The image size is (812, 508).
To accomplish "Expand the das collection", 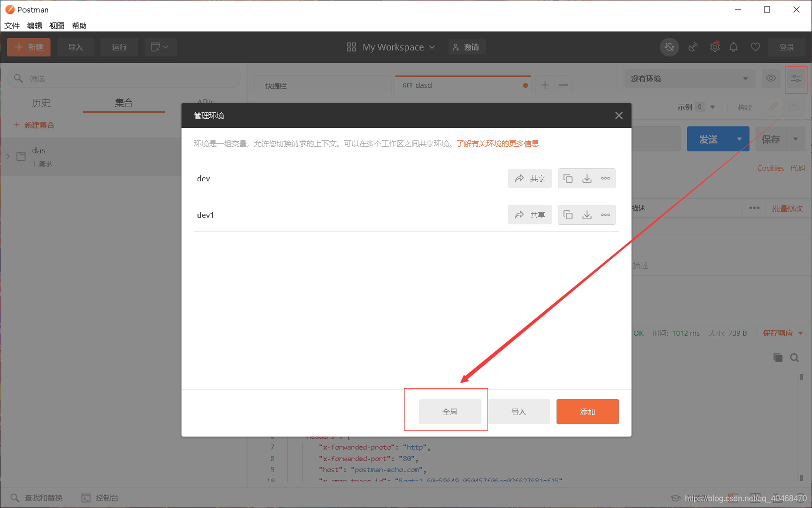I will (x=8, y=156).
